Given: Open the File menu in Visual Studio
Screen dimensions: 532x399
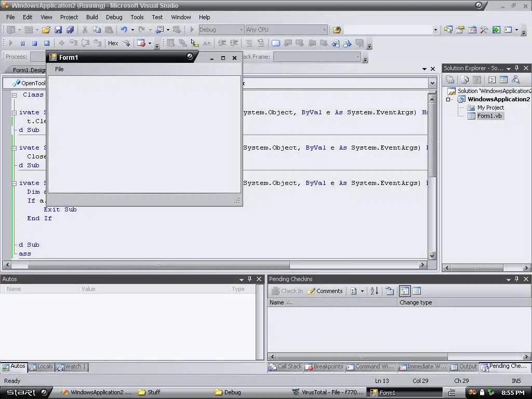Looking at the screenshot, I should coord(10,17).
